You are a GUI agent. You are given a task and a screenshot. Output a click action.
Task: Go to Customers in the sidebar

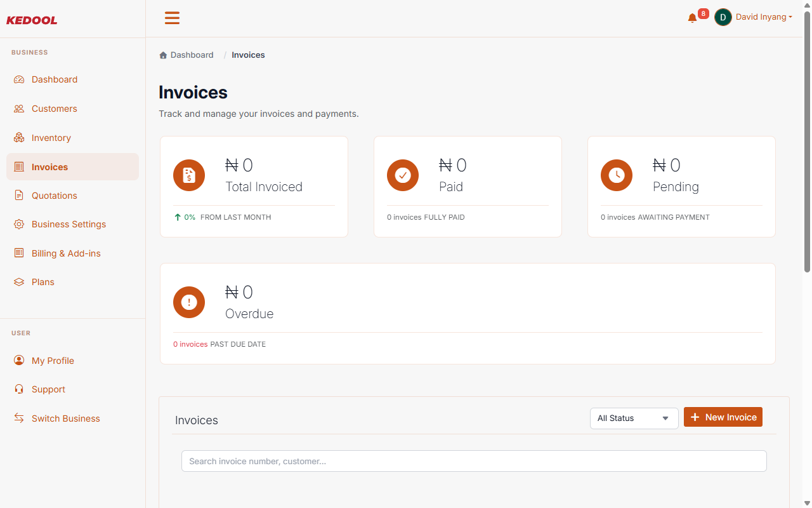click(73, 109)
